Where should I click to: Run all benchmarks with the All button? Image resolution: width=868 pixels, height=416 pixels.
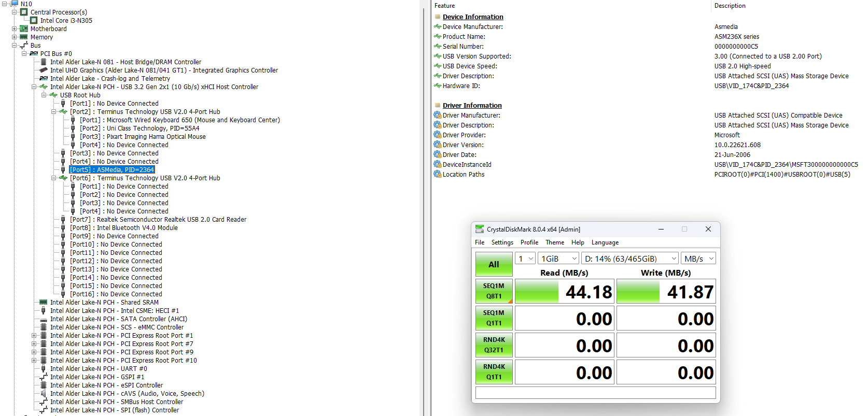(x=494, y=264)
